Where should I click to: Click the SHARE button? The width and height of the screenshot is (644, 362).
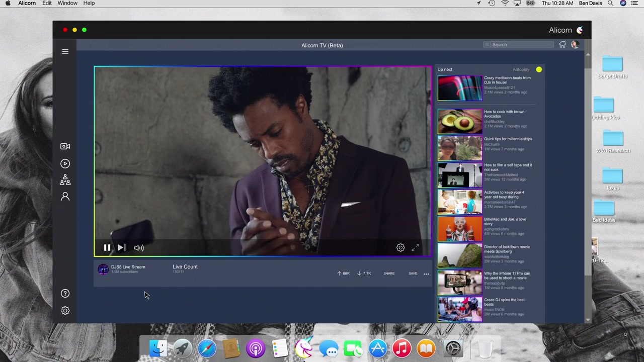tap(389, 274)
